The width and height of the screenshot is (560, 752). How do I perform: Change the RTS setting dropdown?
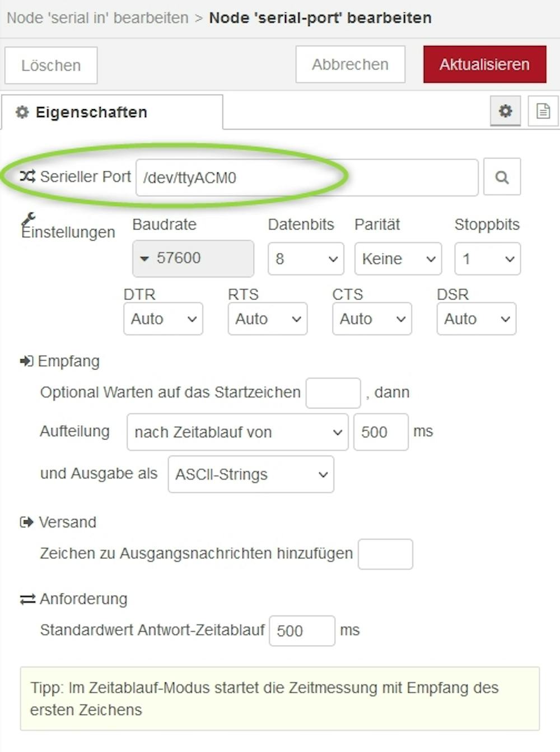click(267, 319)
